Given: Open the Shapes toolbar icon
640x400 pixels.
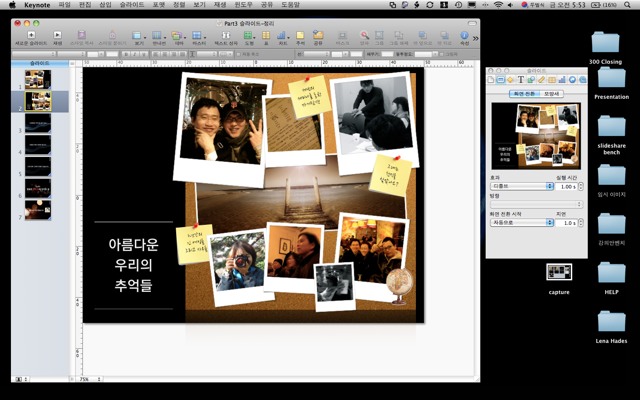Looking at the screenshot, I should point(248,36).
